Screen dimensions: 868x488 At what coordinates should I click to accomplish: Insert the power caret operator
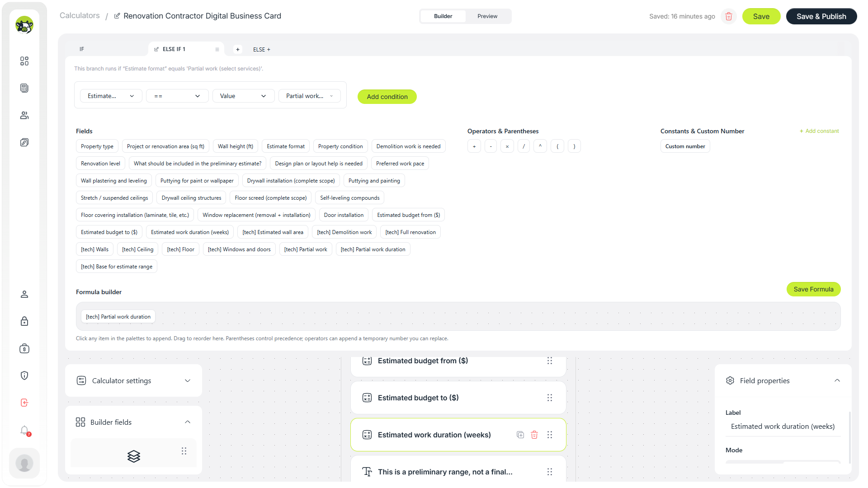tap(540, 146)
